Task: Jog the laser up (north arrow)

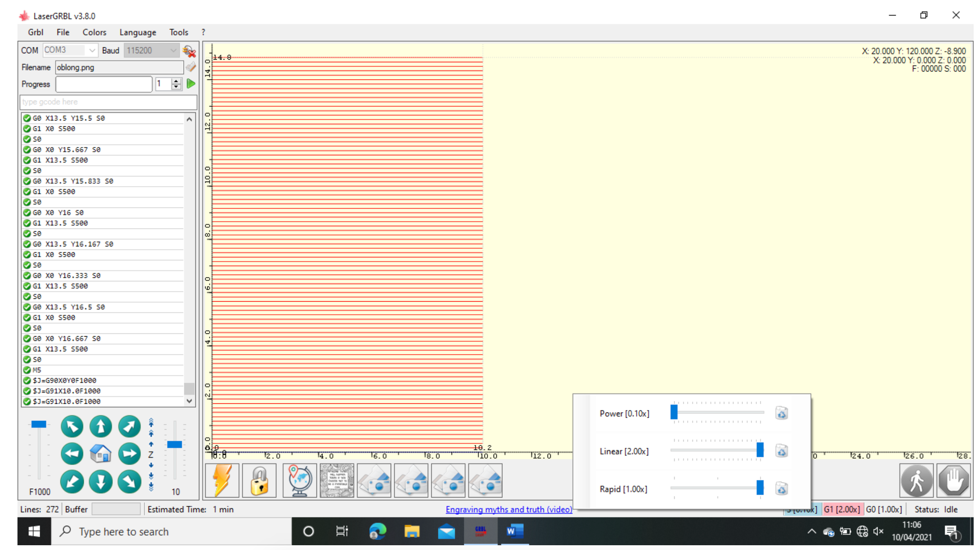Action: coord(100,426)
